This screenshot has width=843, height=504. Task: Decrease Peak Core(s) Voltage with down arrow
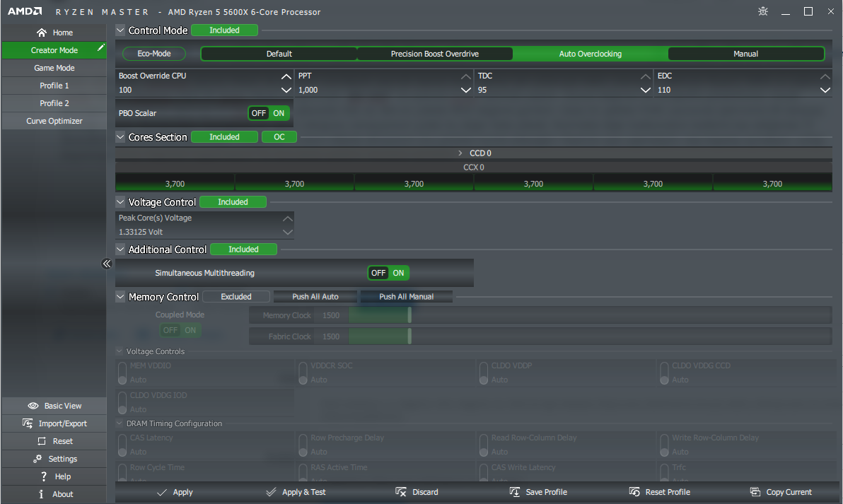[288, 232]
